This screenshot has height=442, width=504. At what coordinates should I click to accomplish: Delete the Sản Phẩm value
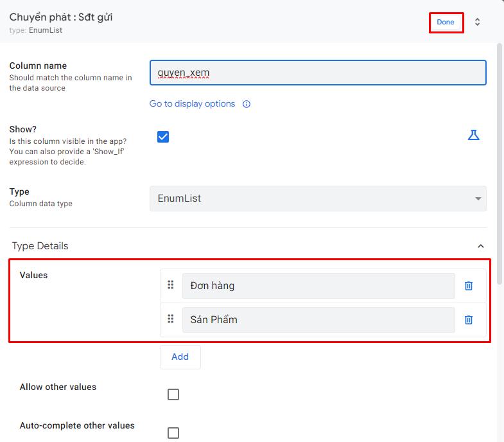click(469, 320)
